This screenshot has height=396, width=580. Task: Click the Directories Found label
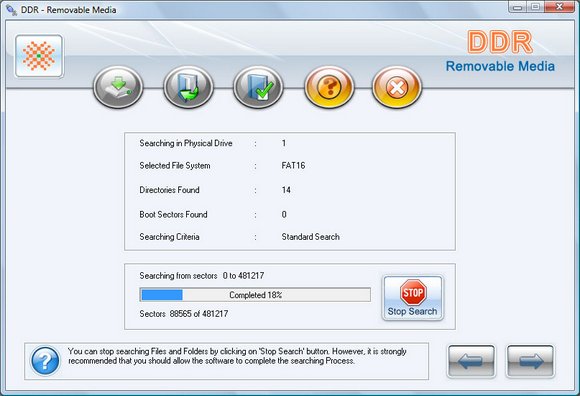tap(169, 190)
